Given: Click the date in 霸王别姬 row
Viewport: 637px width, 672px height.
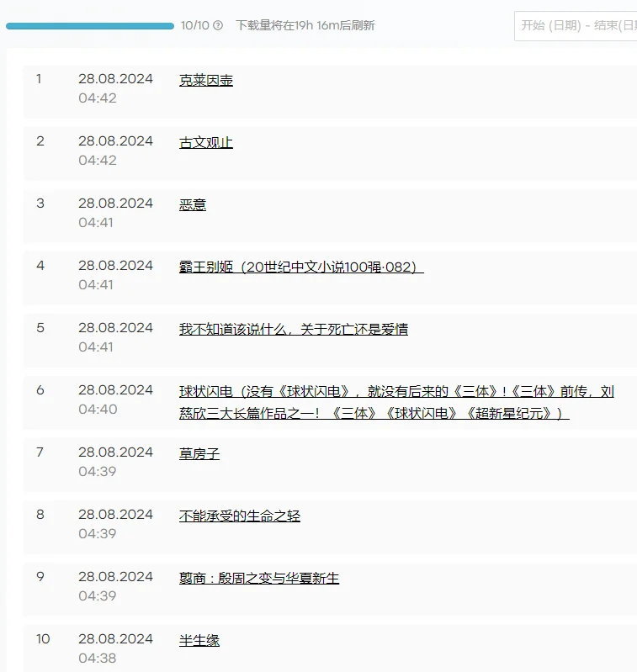Looking at the screenshot, I should (x=115, y=266).
